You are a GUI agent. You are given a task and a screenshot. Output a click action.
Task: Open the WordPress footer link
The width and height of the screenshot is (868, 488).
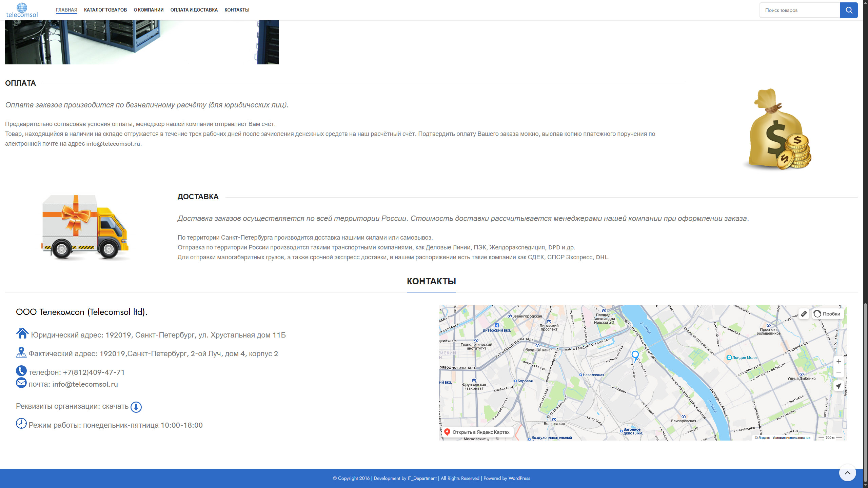tap(519, 478)
